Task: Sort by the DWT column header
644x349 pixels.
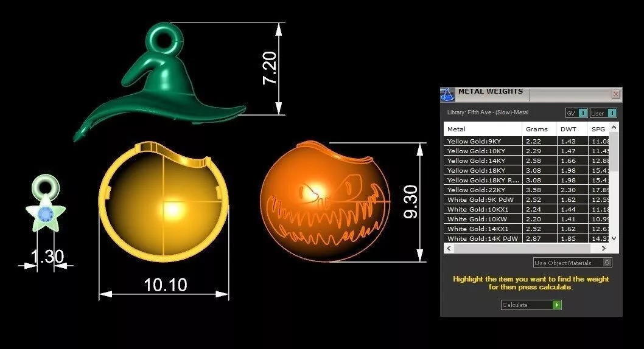Action: pos(572,129)
